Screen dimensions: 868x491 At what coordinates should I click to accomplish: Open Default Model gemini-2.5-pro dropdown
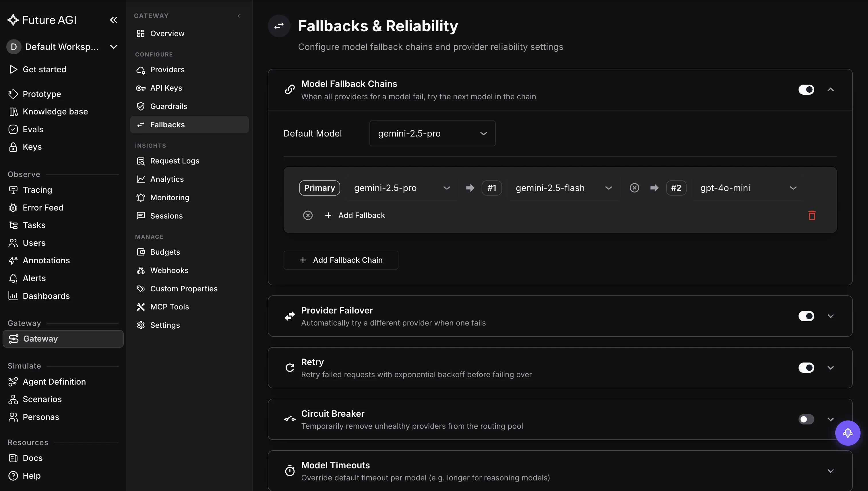pyautogui.click(x=432, y=133)
